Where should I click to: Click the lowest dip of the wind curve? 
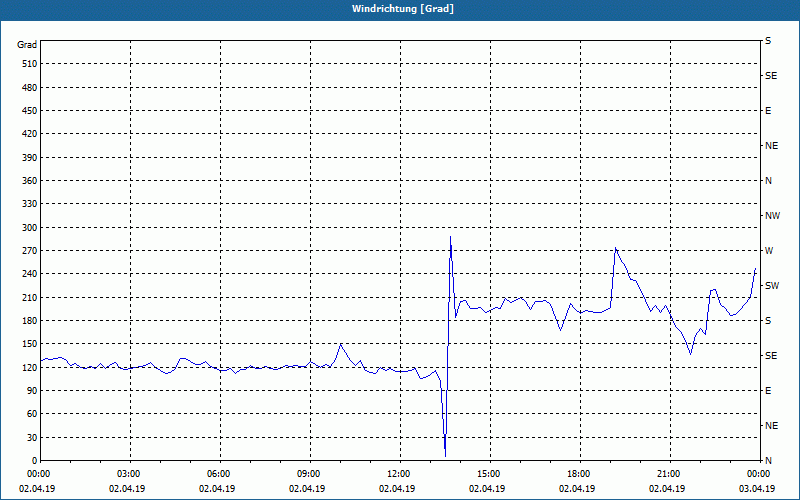(445, 456)
